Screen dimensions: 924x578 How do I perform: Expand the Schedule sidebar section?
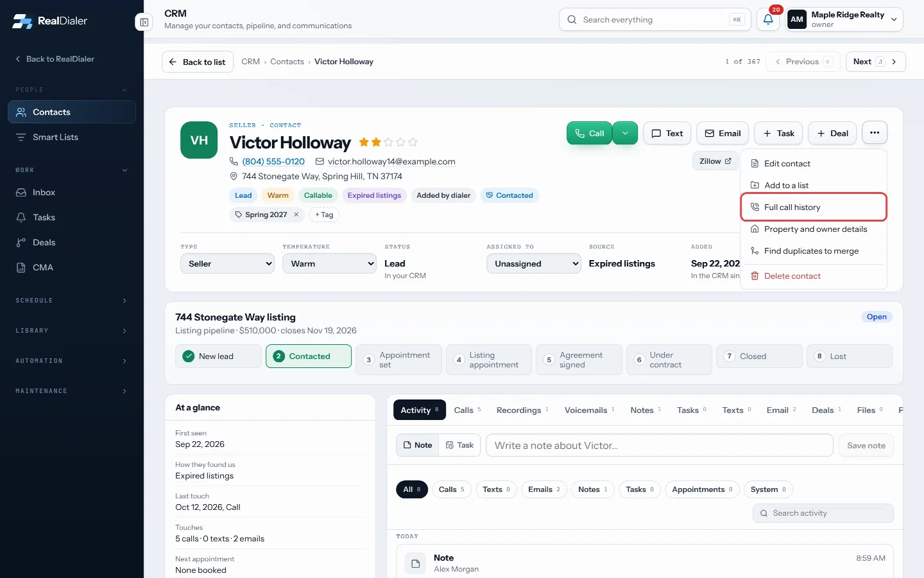72,301
